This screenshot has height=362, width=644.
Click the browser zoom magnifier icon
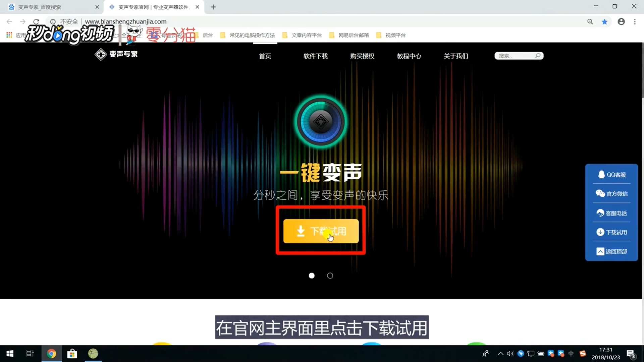(590, 22)
